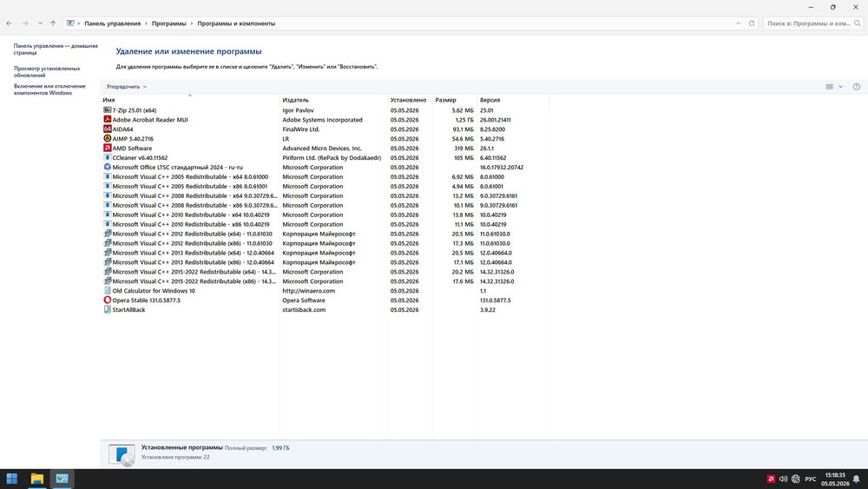Go up one folder level
This screenshot has height=489, width=868.
pyautogui.click(x=53, y=23)
